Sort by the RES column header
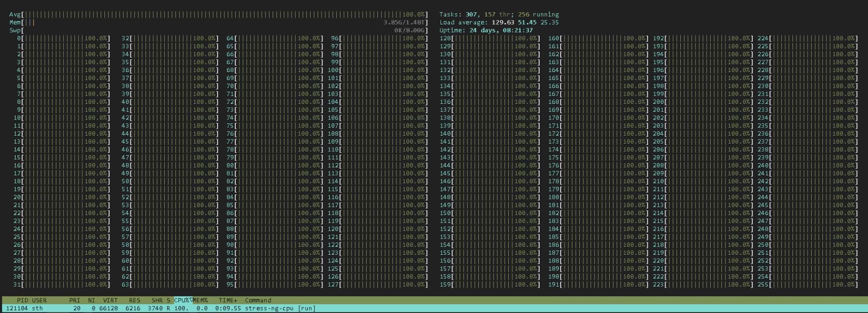Screen dimensions: 868x313 (134, 300)
